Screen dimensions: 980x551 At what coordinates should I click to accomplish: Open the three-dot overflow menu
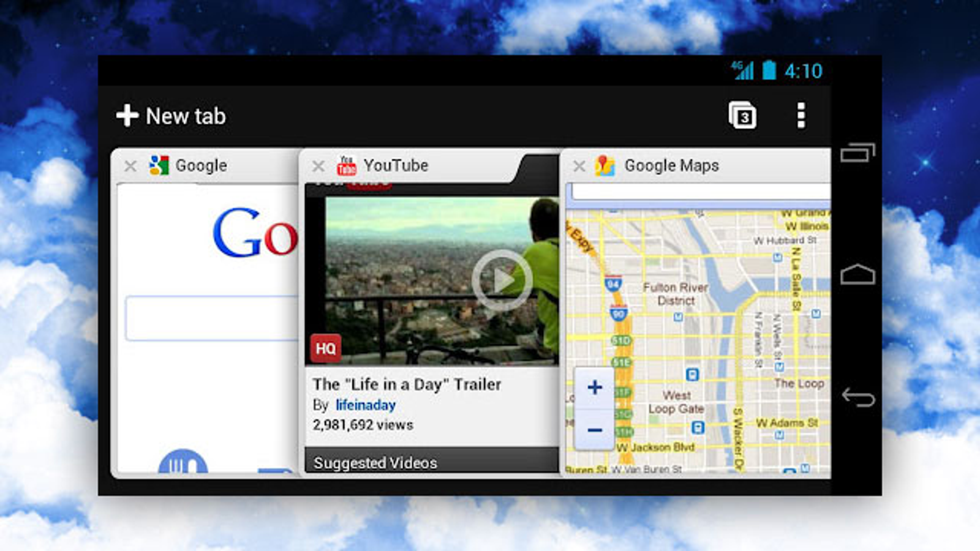point(801,116)
